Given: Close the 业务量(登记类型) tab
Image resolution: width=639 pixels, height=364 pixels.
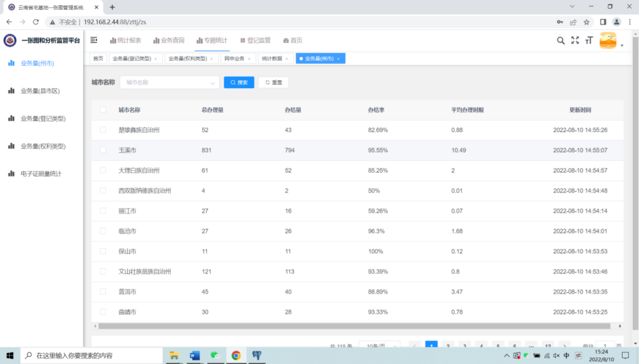Looking at the screenshot, I should coord(156,59).
